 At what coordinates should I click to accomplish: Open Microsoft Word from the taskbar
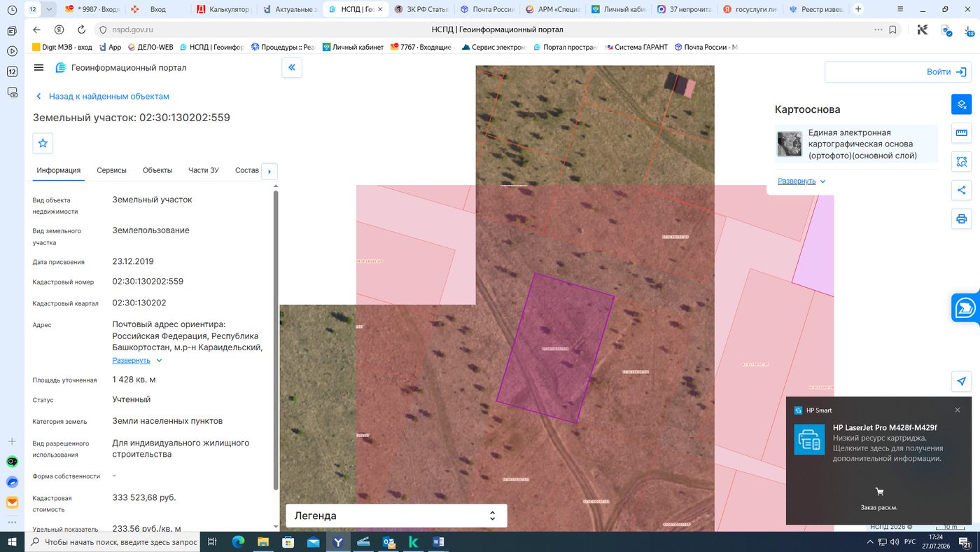pos(439,541)
